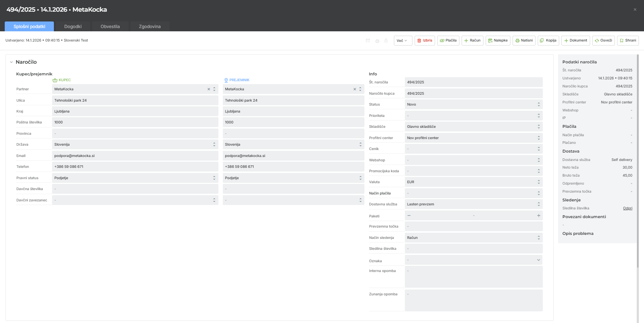Image resolution: width=644 pixels, height=323 pixels.
Task: Open the Več dropdown menu
Action: [403, 40]
